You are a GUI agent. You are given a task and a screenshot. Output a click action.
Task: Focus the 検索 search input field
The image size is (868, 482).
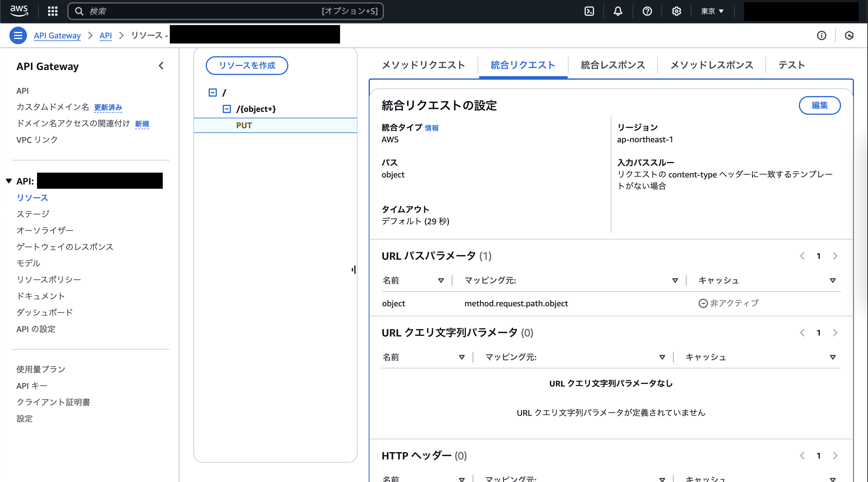[226, 11]
